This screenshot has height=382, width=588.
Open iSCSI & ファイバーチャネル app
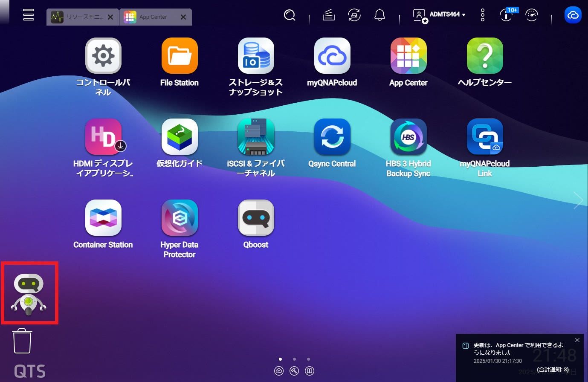pos(256,137)
